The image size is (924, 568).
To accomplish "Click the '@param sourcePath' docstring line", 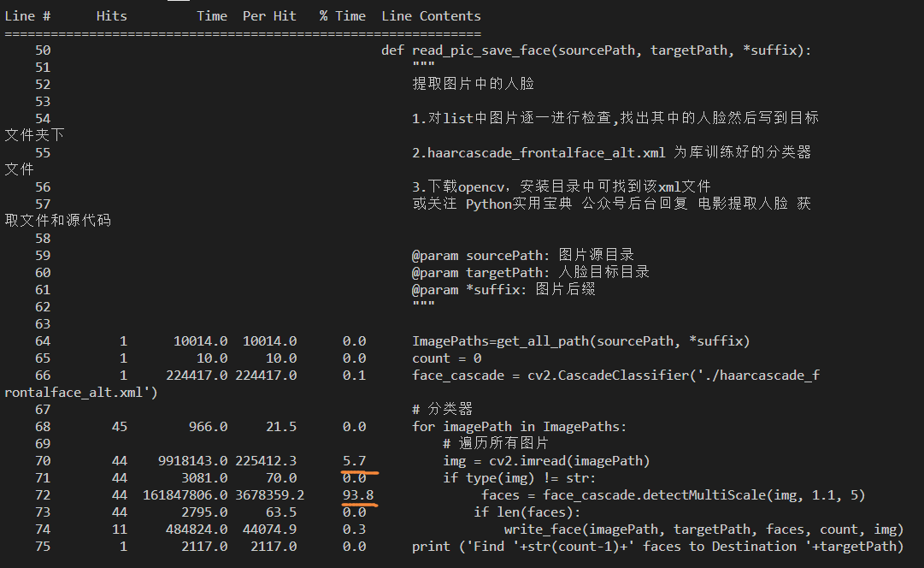I will point(523,256).
